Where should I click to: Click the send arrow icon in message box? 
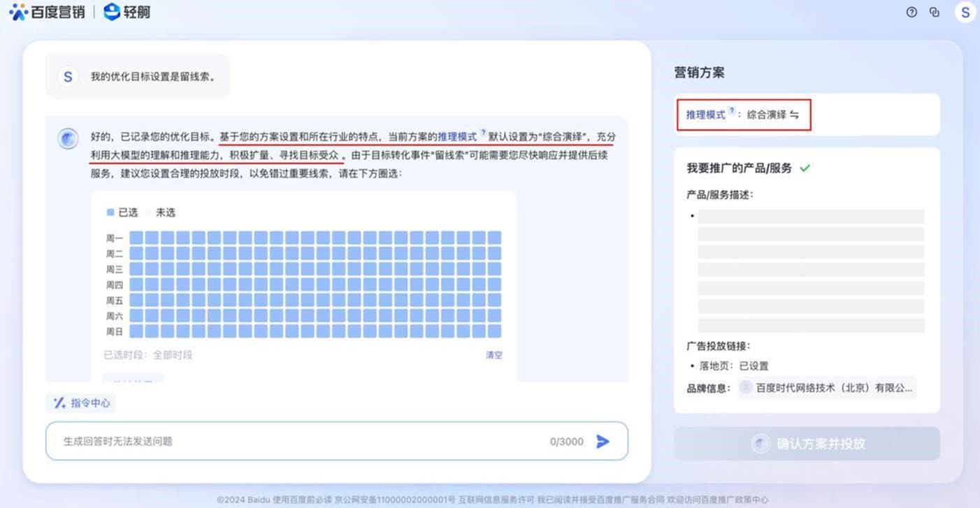coord(603,441)
